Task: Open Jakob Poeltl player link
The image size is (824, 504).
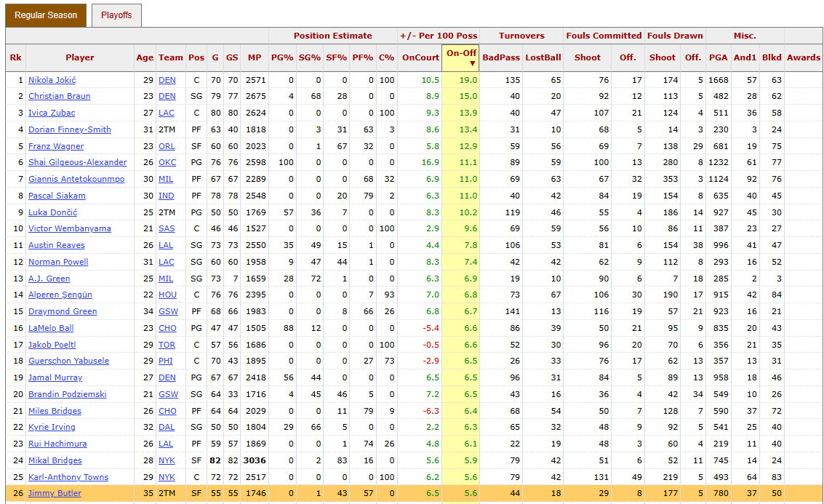Action: coord(52,345)
